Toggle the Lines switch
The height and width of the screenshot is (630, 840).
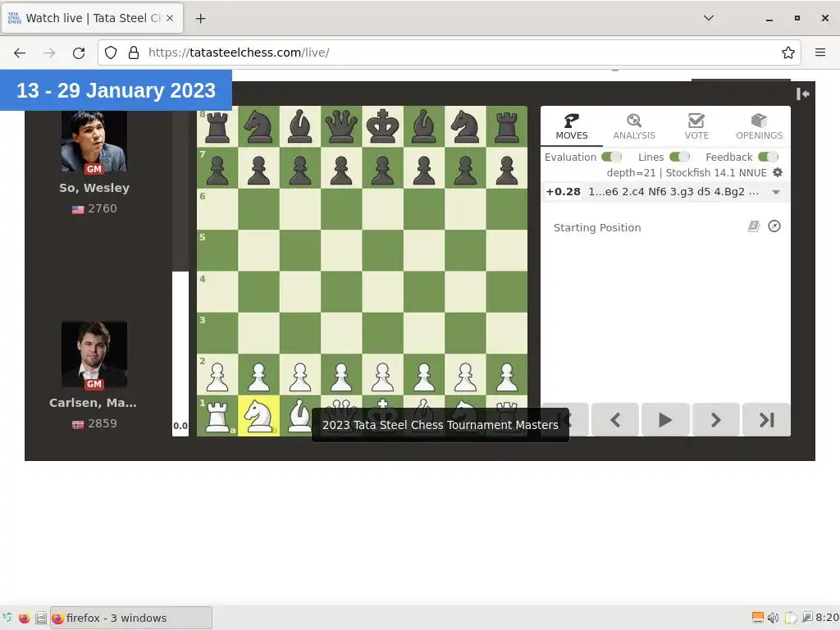[679, 157]
